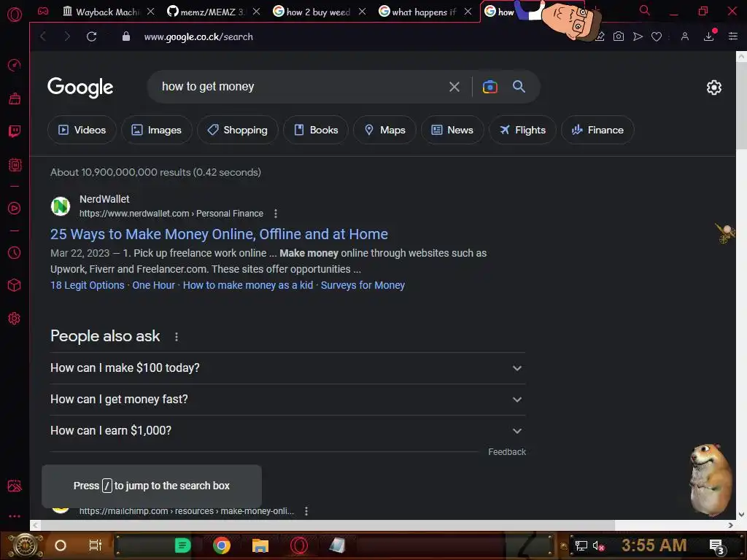The width and height of the screenshot is (747, 560).
Task: Filter results by Videos
Action: (x=82, y=130)
